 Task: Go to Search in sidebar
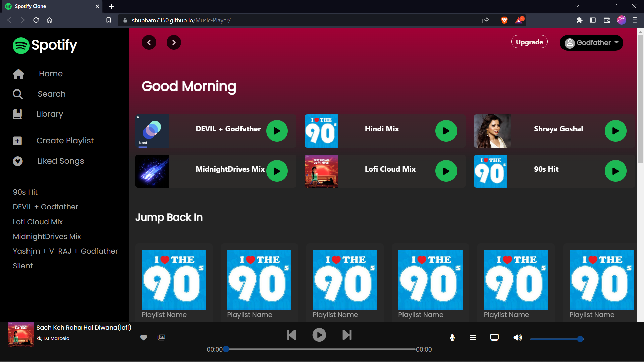click(51, 94)
